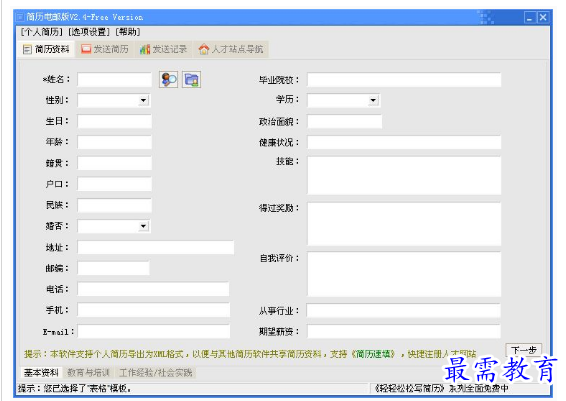Screen dimensions: 566x401
Task: Select the 简历资料 tab
Action: (x=47, y=49)
